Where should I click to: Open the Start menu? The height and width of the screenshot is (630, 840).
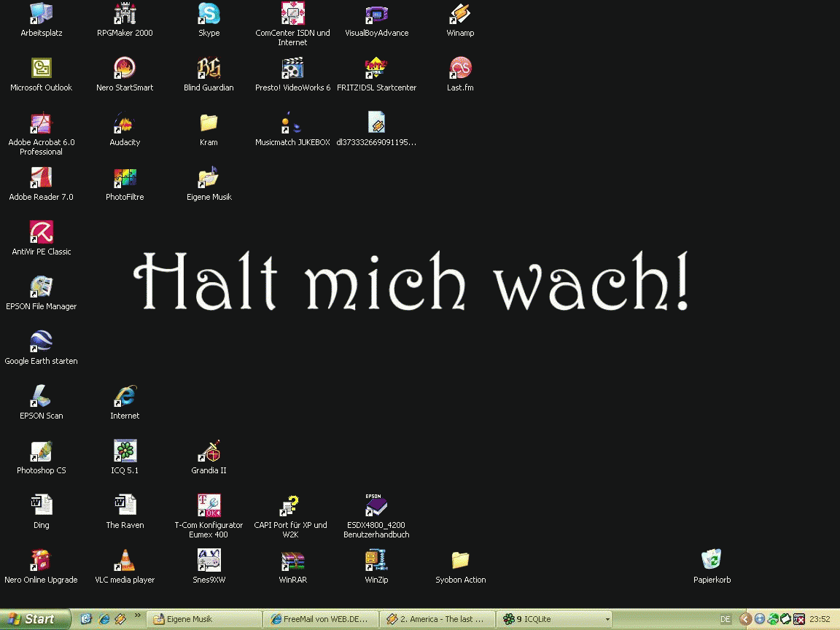click(35, 619)
